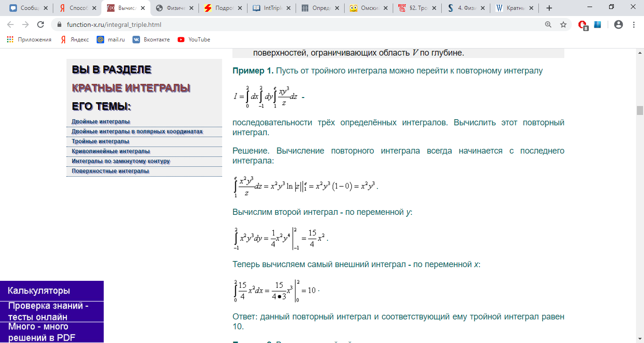Open the Тройные интегралы link
Image resolution: width=644 pixels, height=343 pixels.
point(100,141)
